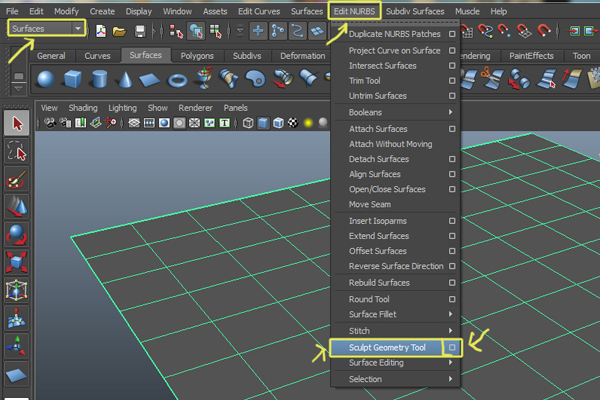
Task: Open Insert Isoparms option box
Action: tap(452, 221)
